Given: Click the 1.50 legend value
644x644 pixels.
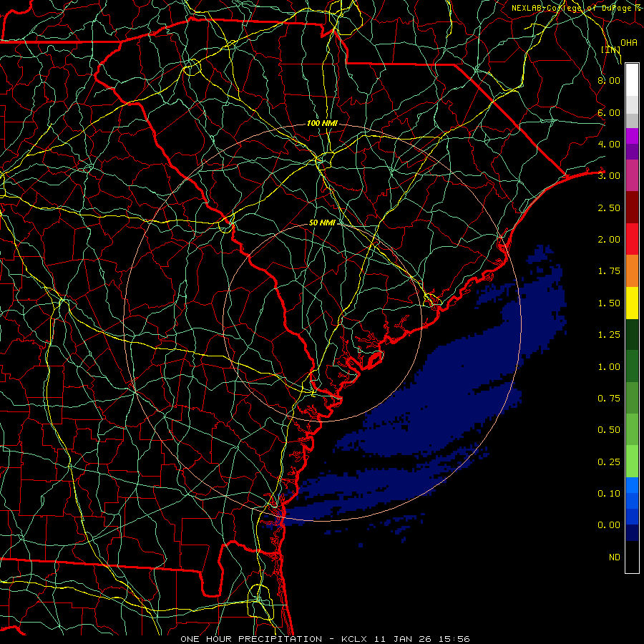Looking at the screenshot, I should [609, 303].
